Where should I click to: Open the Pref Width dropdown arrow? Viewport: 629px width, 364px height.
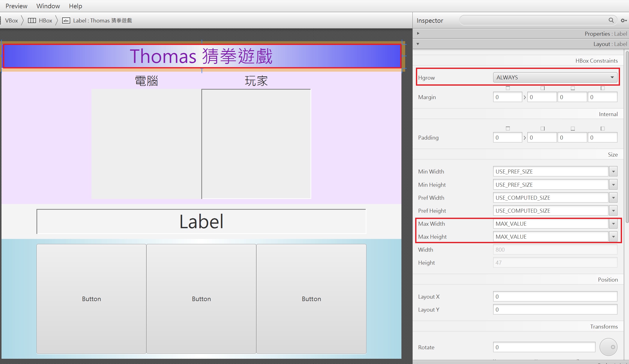pyautogui.click(x=613, y=198)
